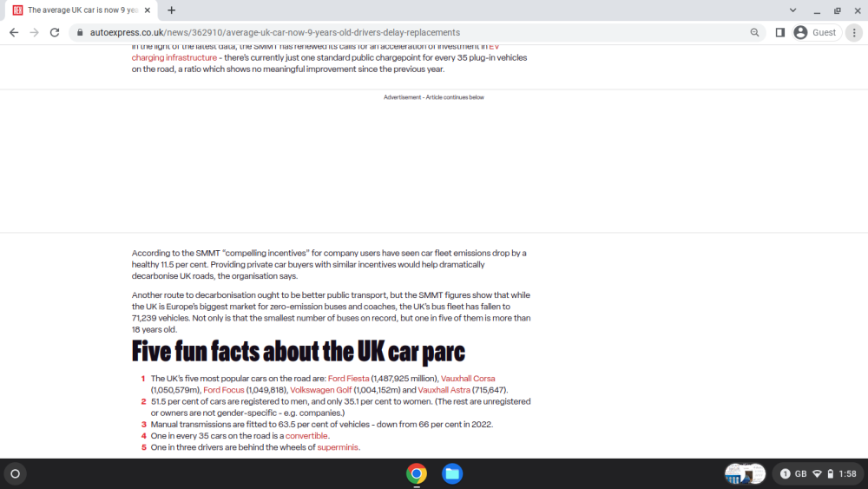
Task: Click the favicon on the article tab
Action: click(17, 10)
